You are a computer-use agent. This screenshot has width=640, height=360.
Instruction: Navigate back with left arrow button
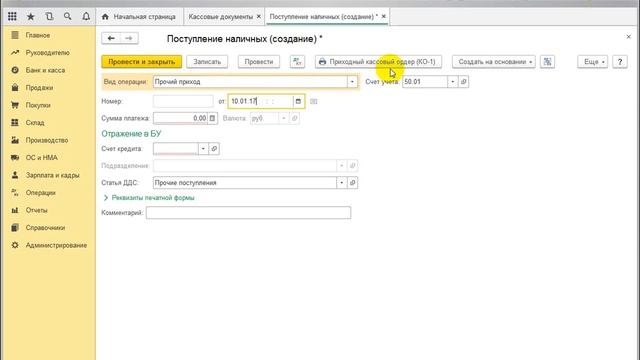click(111, 38)
